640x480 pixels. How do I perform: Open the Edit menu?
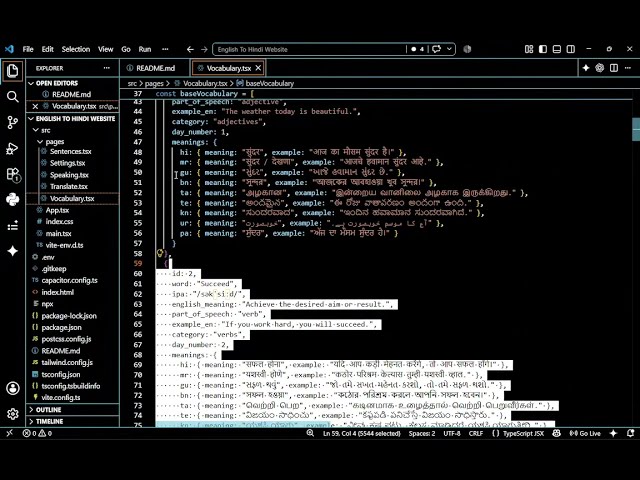[x=47, y=49]
